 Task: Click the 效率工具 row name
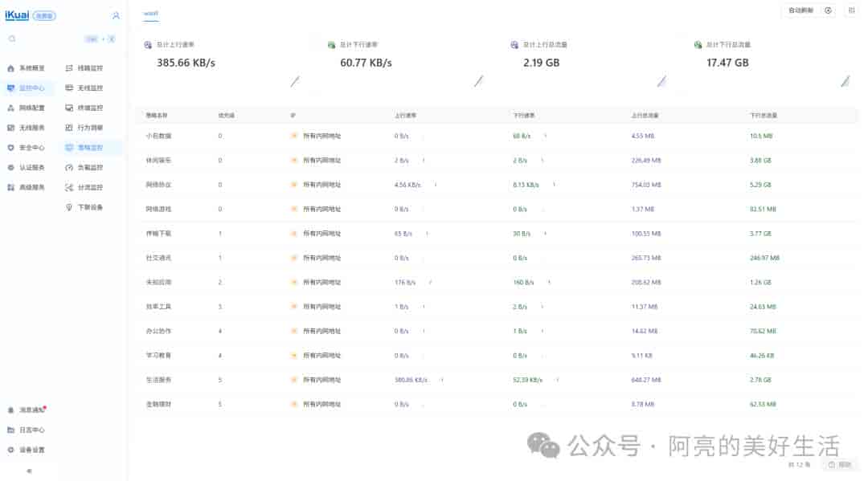pos(158,306)
